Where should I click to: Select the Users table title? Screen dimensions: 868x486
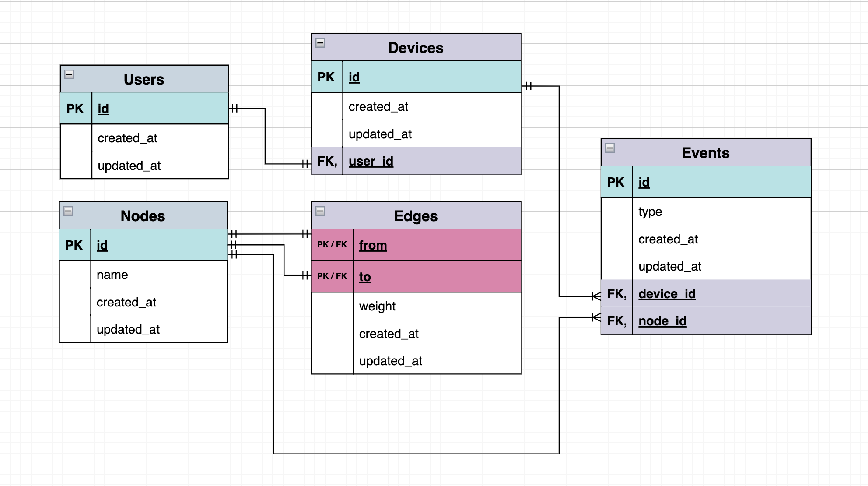pos(144,79)
